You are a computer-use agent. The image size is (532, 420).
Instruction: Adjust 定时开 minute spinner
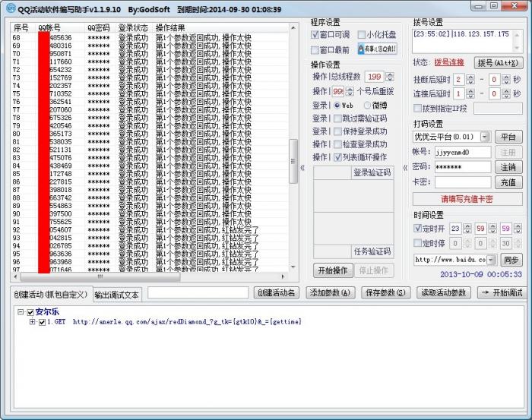(492, 229)
